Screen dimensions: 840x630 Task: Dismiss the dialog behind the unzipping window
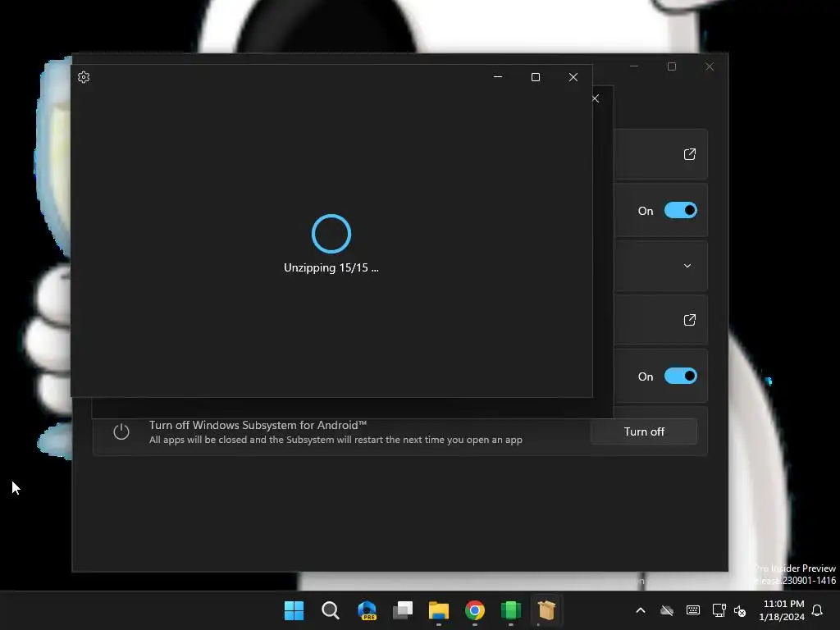(596, 98)
